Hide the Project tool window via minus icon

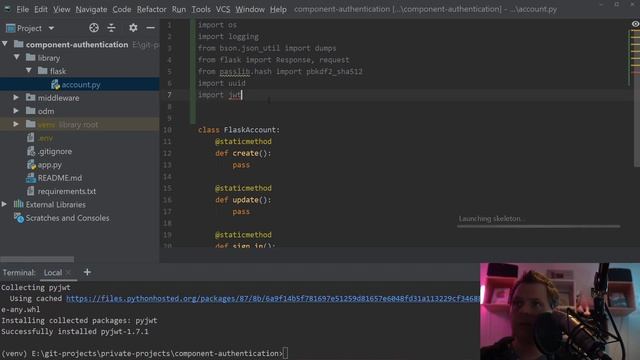tap(151, 28)
